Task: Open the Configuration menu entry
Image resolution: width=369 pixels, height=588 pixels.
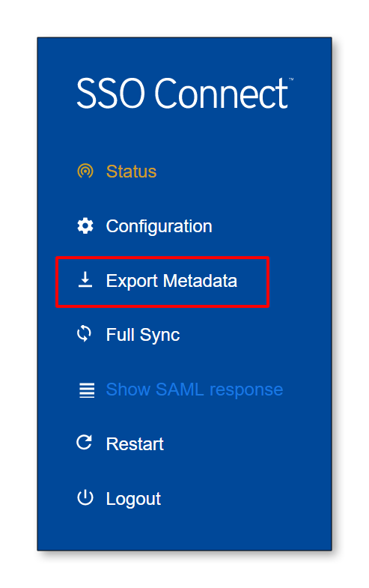Action: (159, 226)
